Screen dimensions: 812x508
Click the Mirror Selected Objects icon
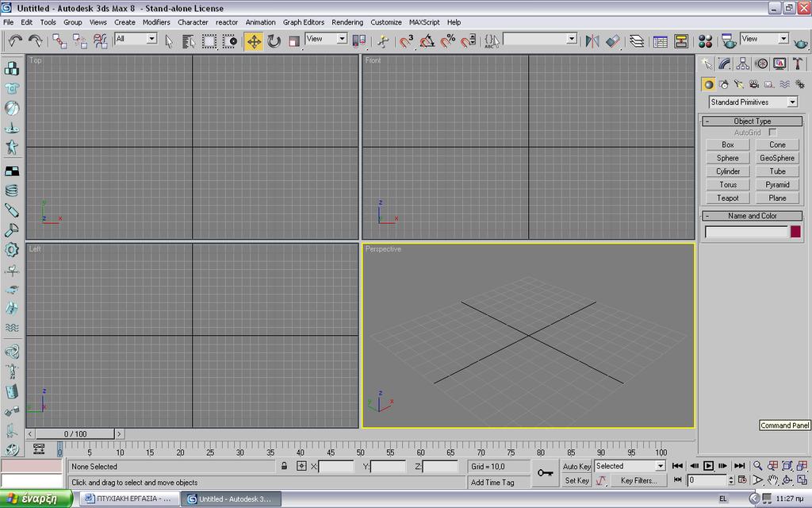[x=592, y=41]
